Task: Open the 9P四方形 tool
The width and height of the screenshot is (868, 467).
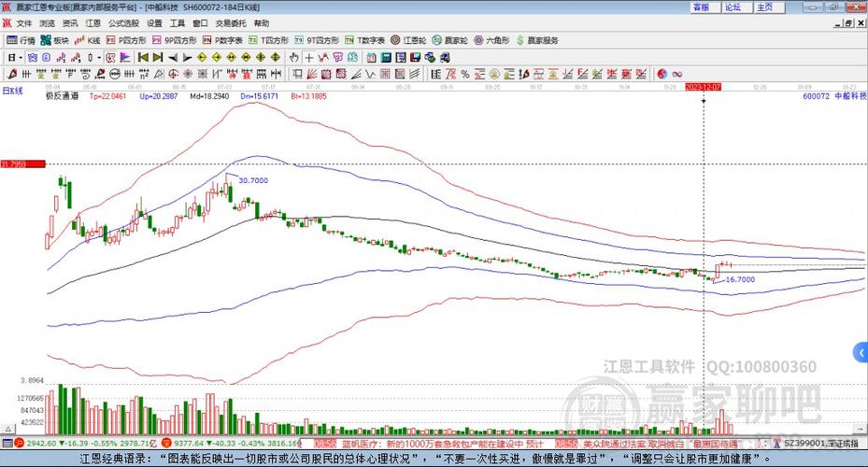Action: click(175, 40)
